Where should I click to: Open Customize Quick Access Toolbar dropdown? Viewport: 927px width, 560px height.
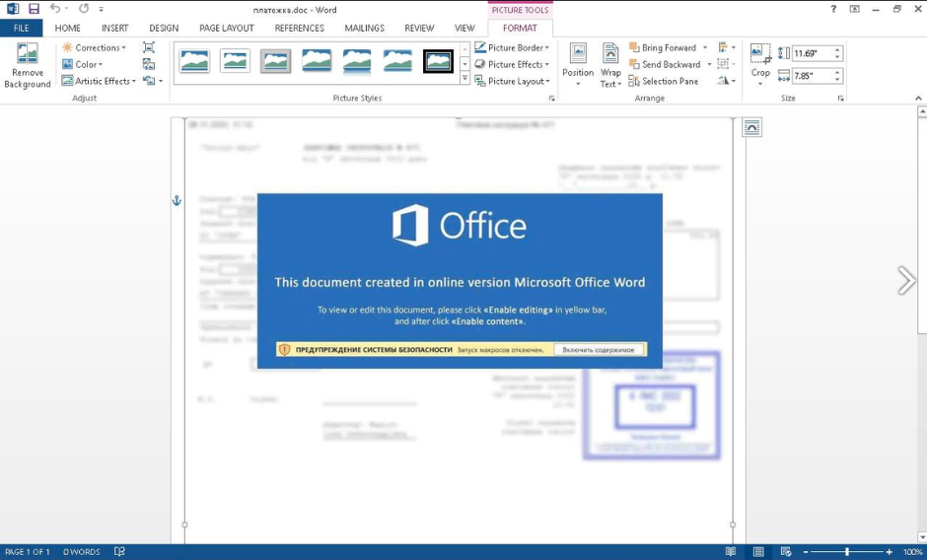(102, 10)
